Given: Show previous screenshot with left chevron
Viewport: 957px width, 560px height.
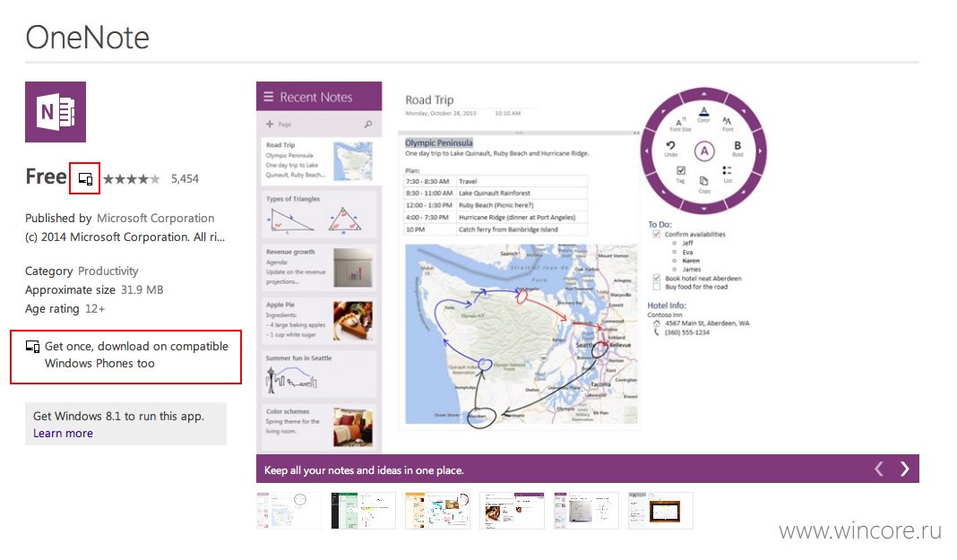Looking at the screenshot, I should coord(879,469).
